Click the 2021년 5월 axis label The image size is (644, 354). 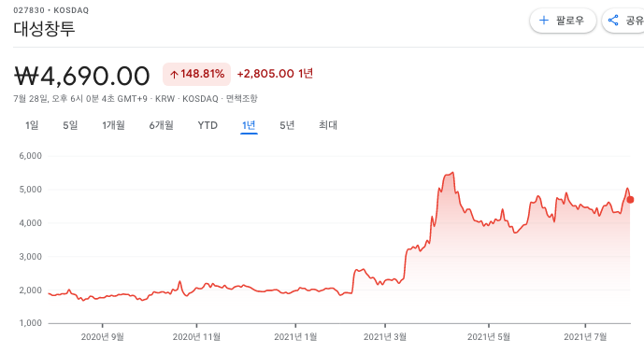point(489,337)
